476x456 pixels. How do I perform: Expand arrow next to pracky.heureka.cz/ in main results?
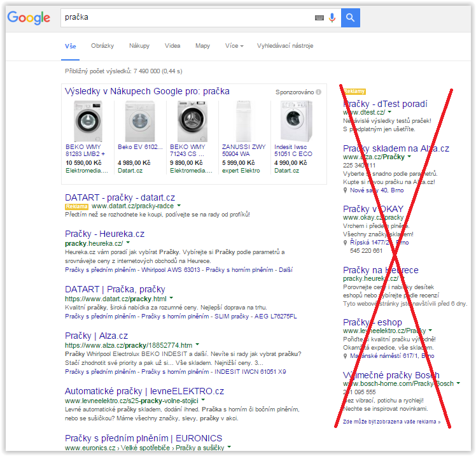click(128, 243)
